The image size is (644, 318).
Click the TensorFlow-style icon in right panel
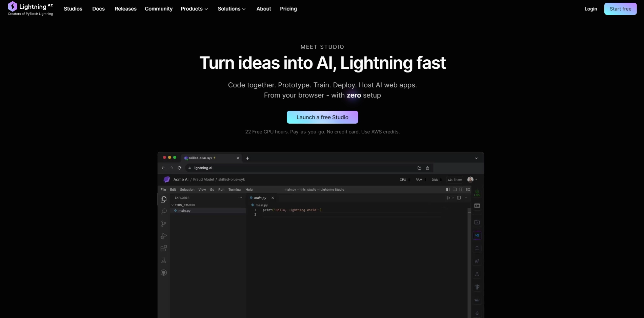click(x=477, y=287)
